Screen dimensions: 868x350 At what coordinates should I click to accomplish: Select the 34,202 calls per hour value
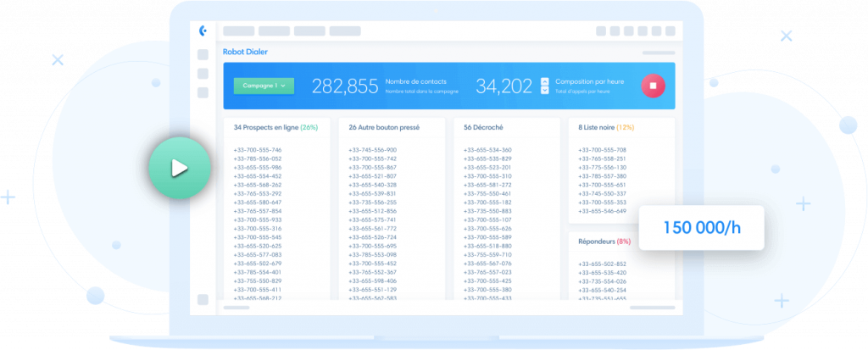504,86
